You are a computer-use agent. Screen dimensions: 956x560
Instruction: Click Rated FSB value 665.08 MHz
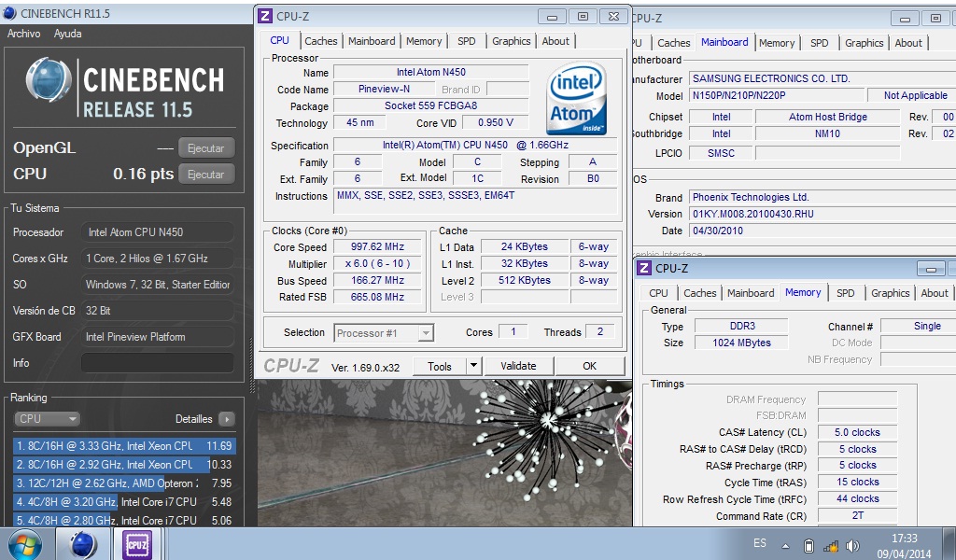tap(377, 297)
